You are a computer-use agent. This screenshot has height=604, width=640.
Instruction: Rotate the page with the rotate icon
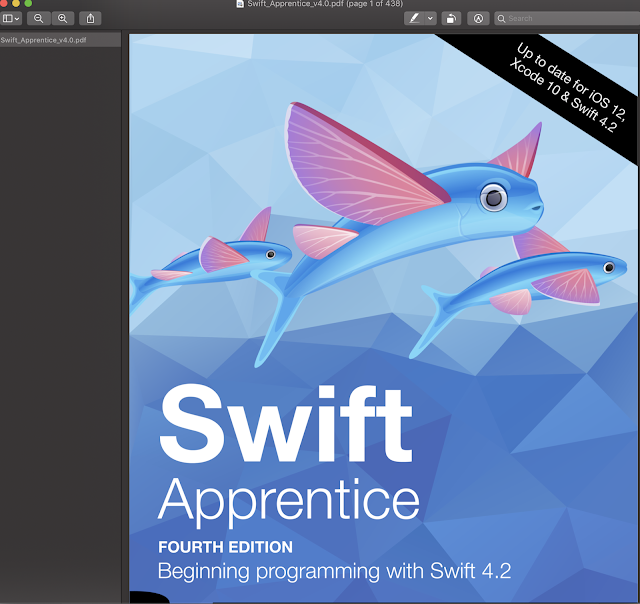[451, 18]
